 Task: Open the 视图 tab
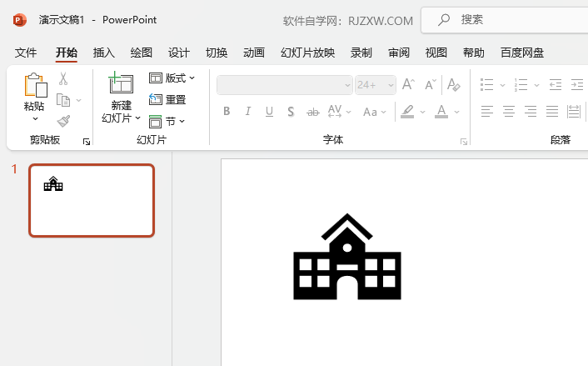tap(436, 53)
